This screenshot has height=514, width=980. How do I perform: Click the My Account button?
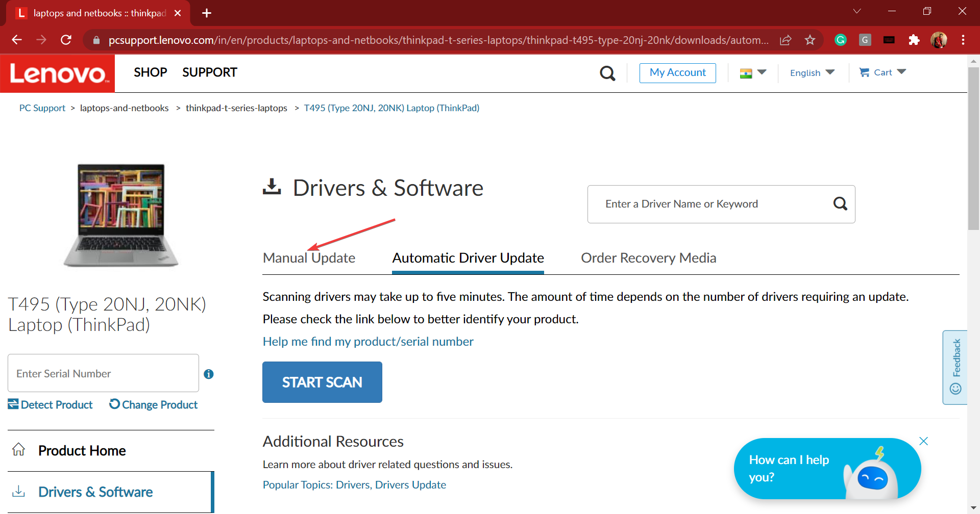[x=678, y=72]
